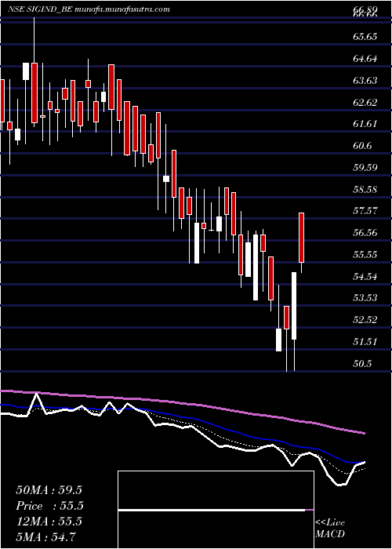The width and height of the screenshot is (392, 549).
Task: Click the 51.51 price axis label
Action: 365,342
